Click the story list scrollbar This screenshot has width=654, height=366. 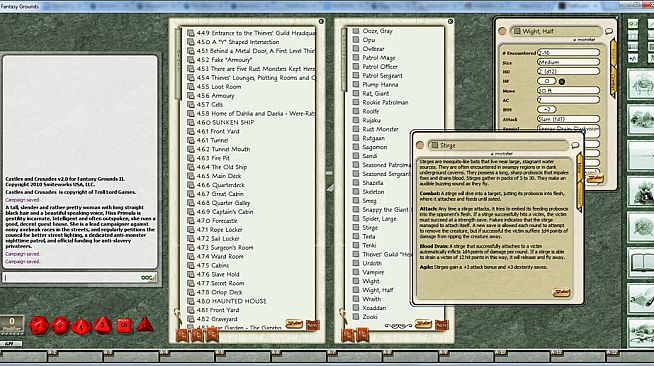click(178, 64)
